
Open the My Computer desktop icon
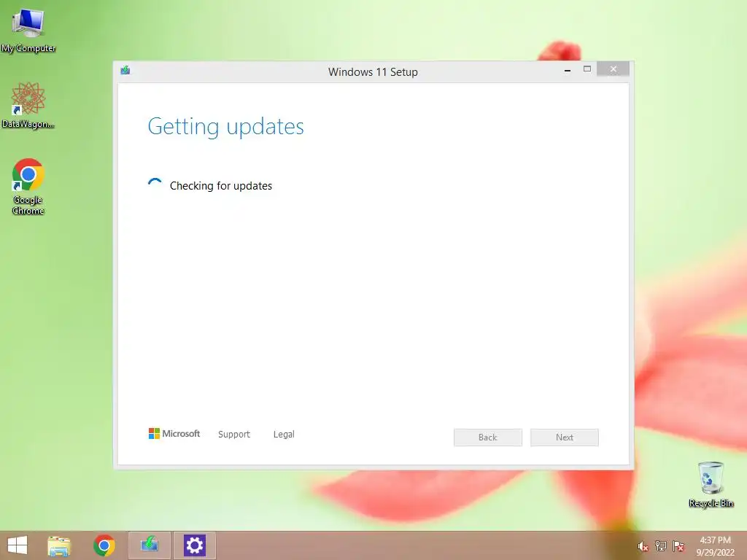click(x=28, y=29)
